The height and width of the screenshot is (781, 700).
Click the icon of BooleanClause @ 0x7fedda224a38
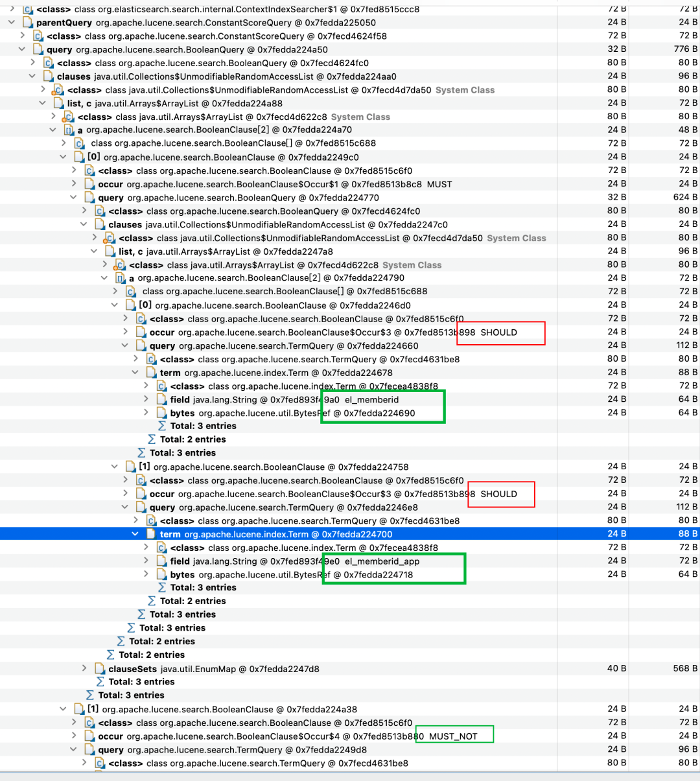(80, 709)
